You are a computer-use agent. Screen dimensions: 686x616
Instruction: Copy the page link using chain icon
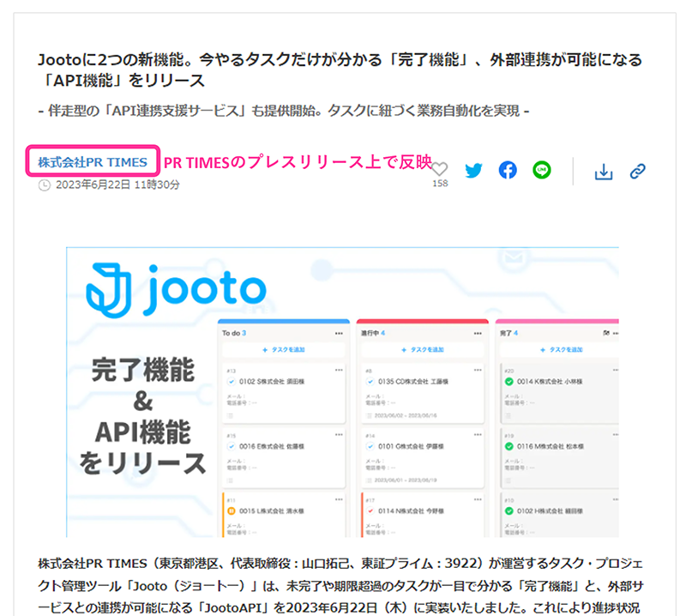click(x=637, y=172)
